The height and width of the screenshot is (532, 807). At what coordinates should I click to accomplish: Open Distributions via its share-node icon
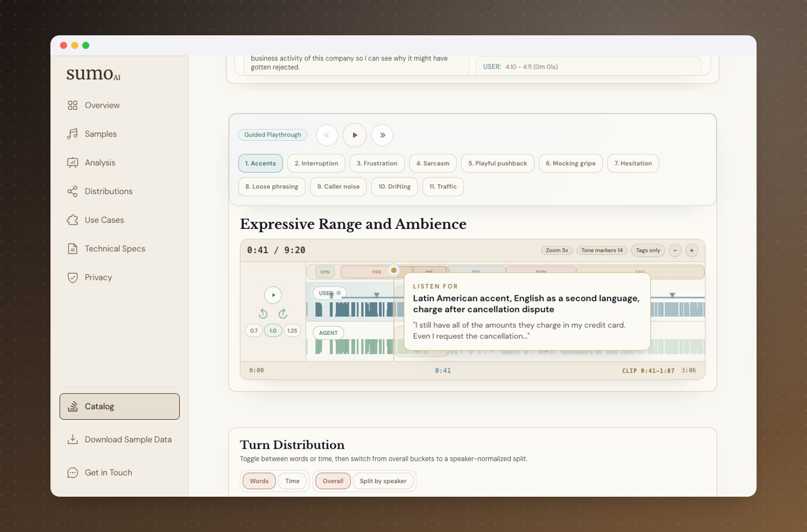73,192
